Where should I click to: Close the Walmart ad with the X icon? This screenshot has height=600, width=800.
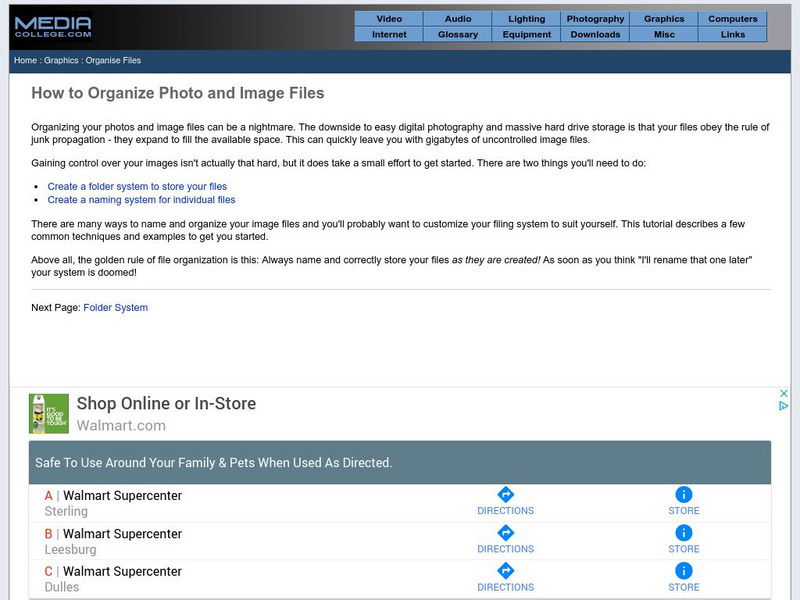click(x=784, y=394)
